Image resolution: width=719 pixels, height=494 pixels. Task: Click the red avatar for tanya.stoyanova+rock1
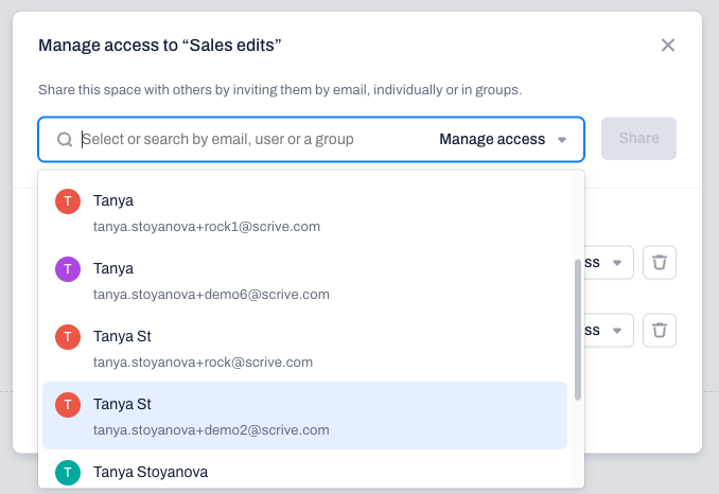tap(68, 201)
